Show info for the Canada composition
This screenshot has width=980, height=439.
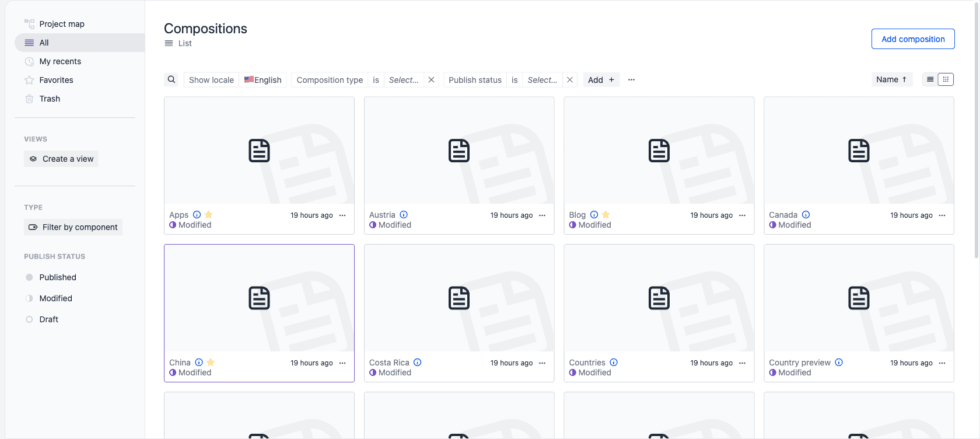click(x=806, y=215)
